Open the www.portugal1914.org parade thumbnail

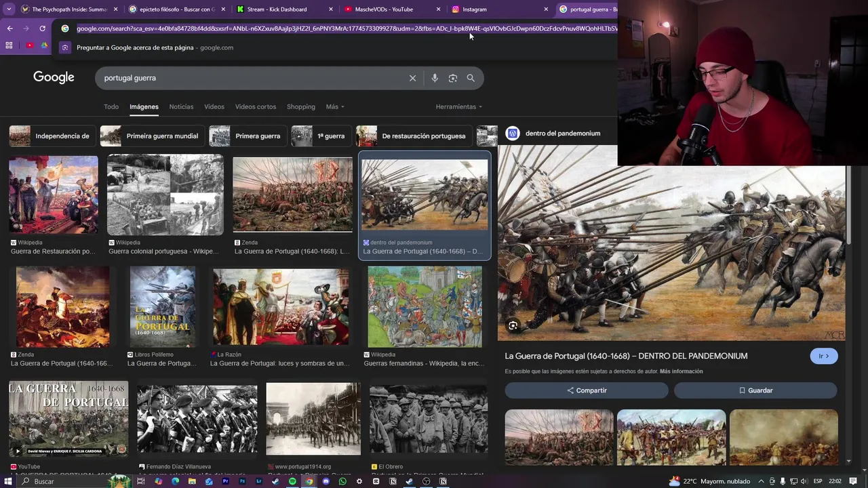click(313, 418)
